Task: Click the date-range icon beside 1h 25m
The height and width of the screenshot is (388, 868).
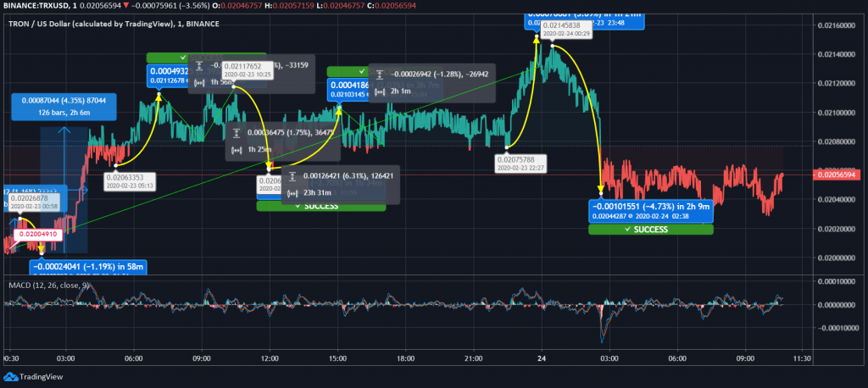Action: pyautogui.click(x=236, y=150)
